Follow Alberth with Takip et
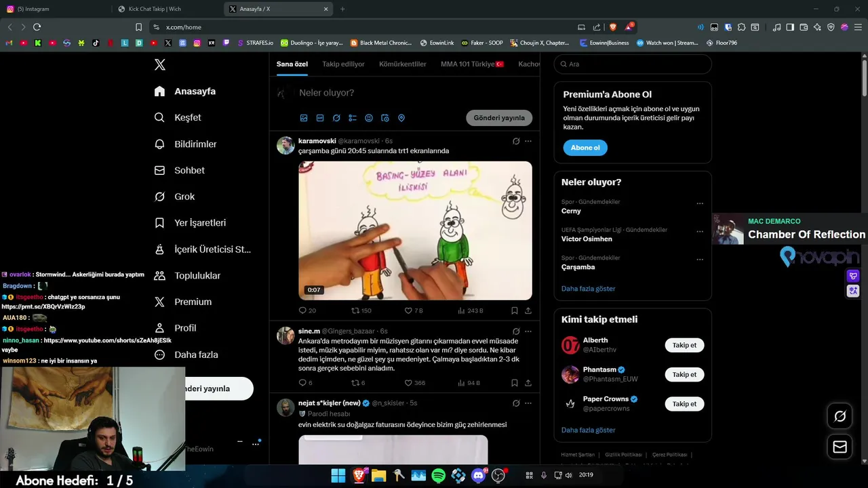Image resolution: width=868 pixels, height=488 pixels. [684, 345]
